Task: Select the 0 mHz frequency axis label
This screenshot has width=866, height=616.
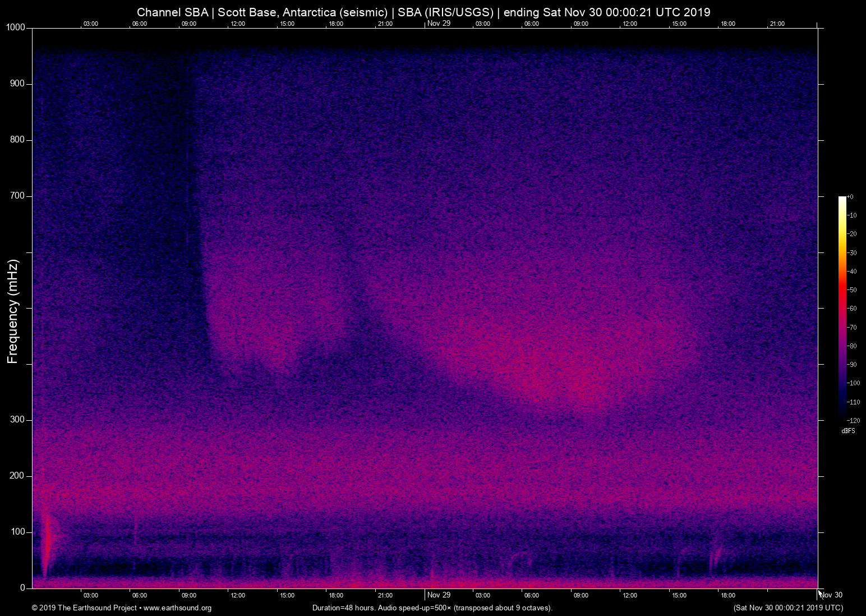Action: coord(23,588)
